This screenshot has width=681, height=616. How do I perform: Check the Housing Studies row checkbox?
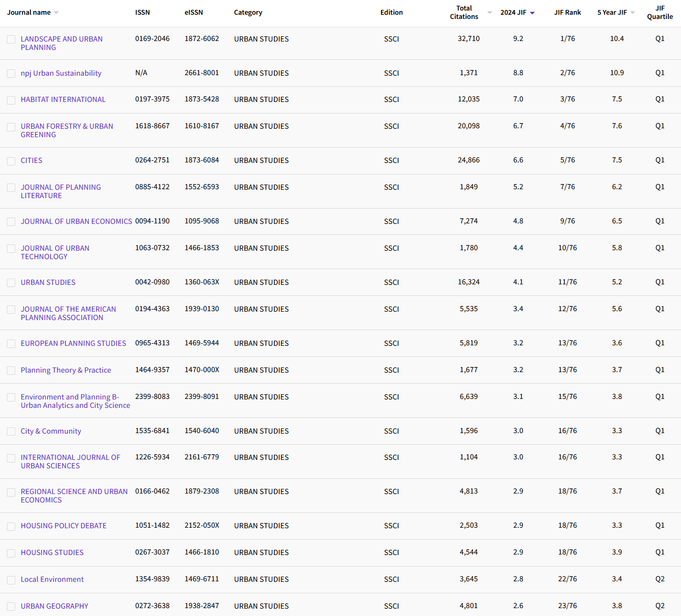pos(11,553)
